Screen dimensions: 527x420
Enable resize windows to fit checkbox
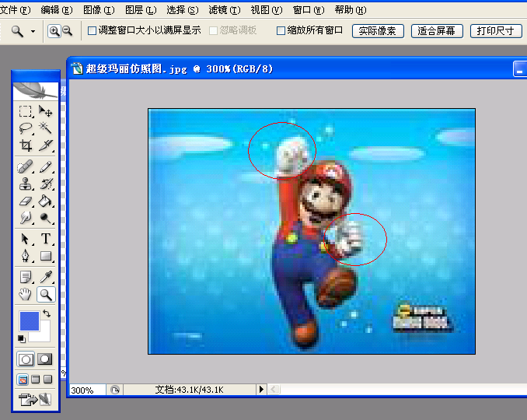click(x=92, y=31)
